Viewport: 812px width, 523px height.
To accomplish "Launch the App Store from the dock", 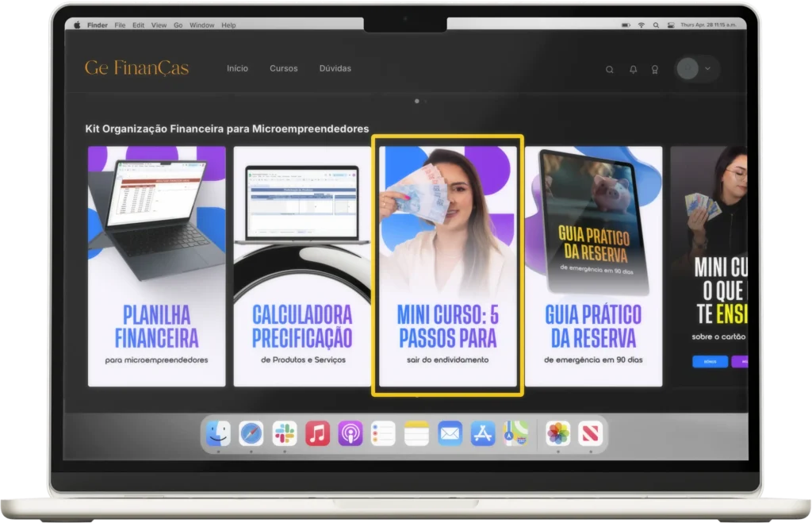I will (x=483, y=433).
